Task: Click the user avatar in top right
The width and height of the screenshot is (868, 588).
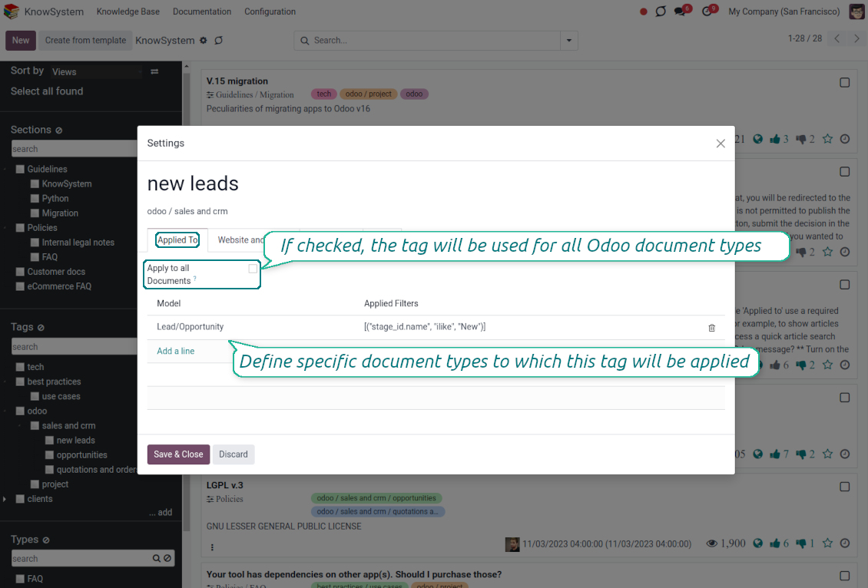Action: click(856, 12)
